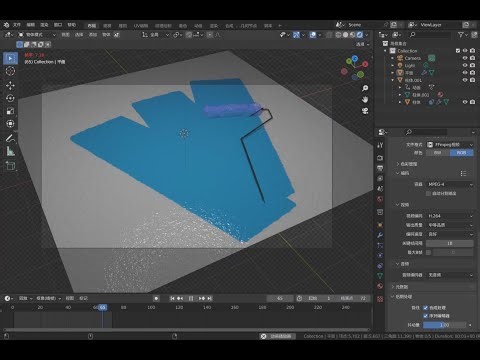This screenshot has height=360, width=480.
Task: Collapse the Video panel section
Action: pyautogui.click(x=398, y=205)
